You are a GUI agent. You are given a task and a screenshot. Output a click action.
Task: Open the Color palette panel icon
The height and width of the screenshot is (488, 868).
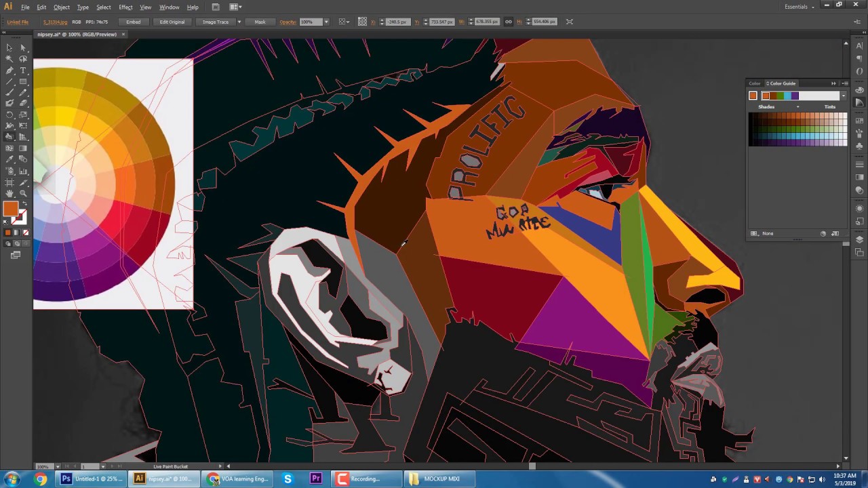pos(859,89)
